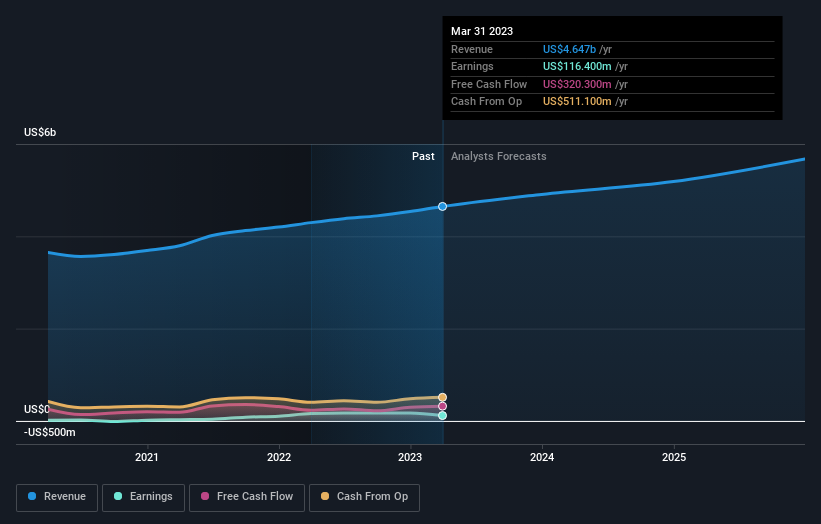The width and height of the screenshot is (821, 524).
Task: Click the 2021 x-axis label
Action: click(x=147, y=457)
